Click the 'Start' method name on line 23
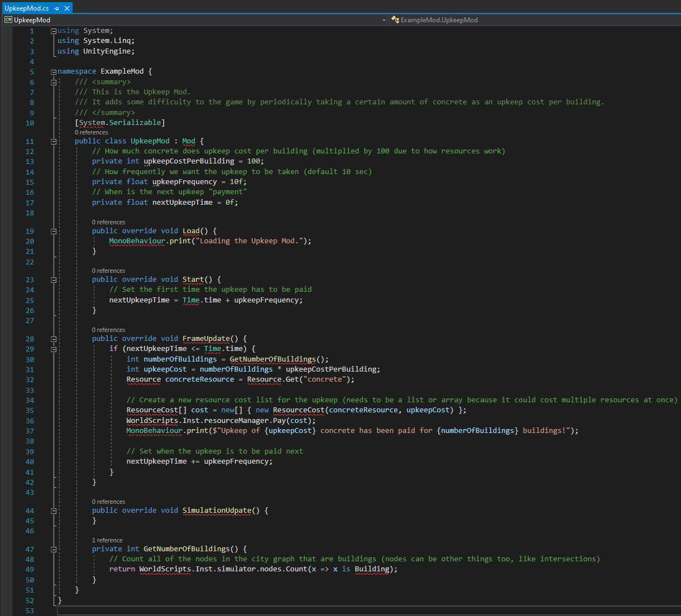This screenshot has width=681, height=616. point(193,280)
